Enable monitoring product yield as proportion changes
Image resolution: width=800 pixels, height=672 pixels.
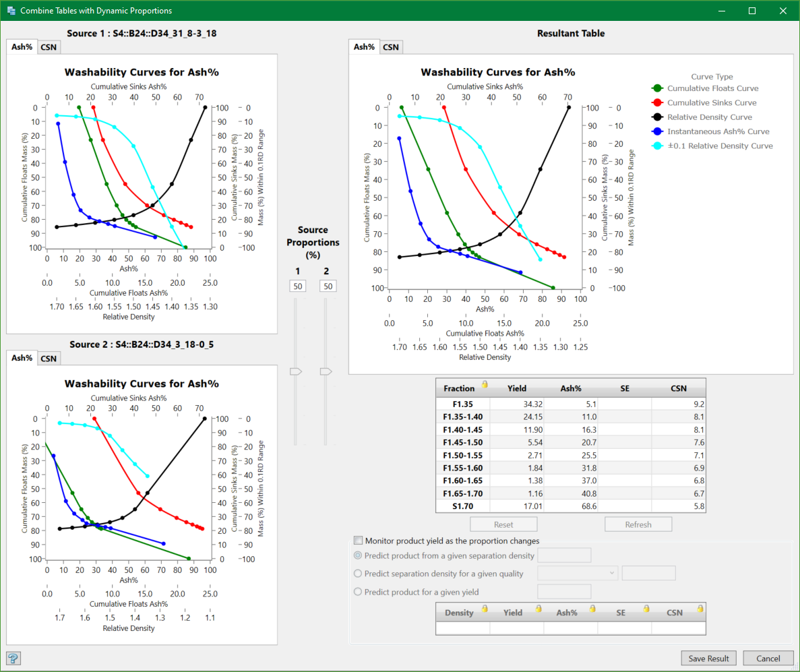(x=357, y=540)
